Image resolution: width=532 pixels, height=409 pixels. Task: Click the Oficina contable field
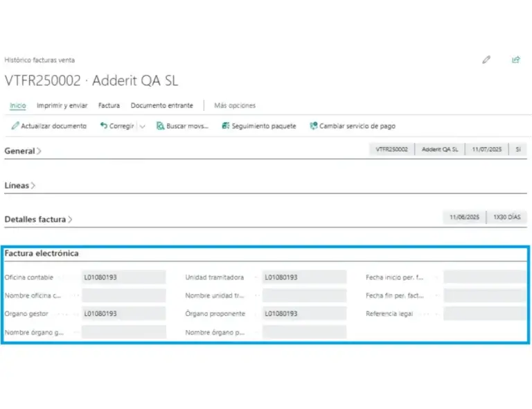pyautogui.click(x=123, y=277)
